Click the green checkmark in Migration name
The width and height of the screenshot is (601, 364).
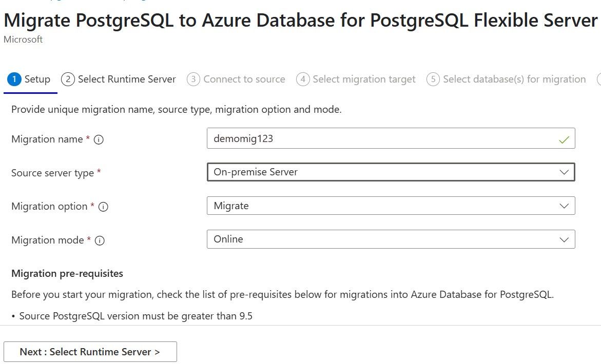pos(564,139)
